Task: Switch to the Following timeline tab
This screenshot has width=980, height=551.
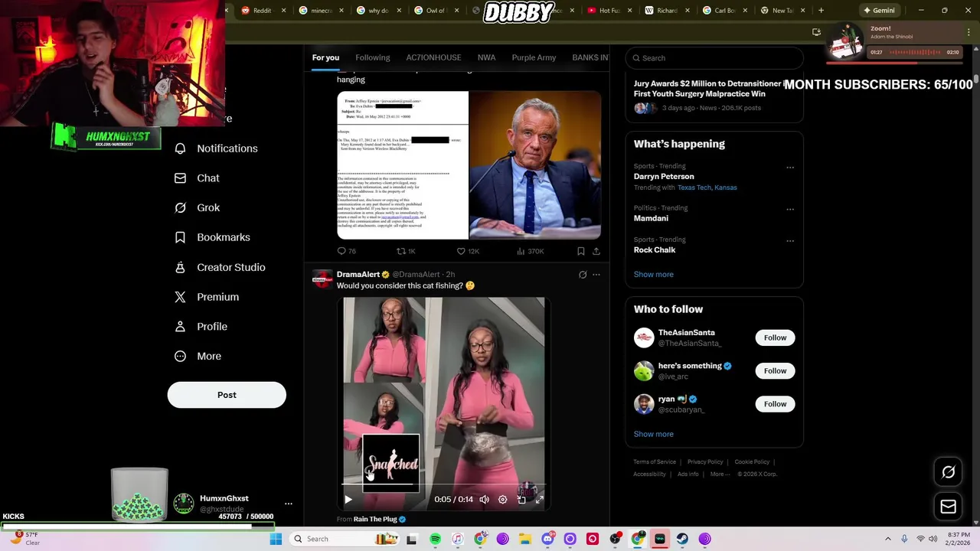Action: (x=372, y=57)
